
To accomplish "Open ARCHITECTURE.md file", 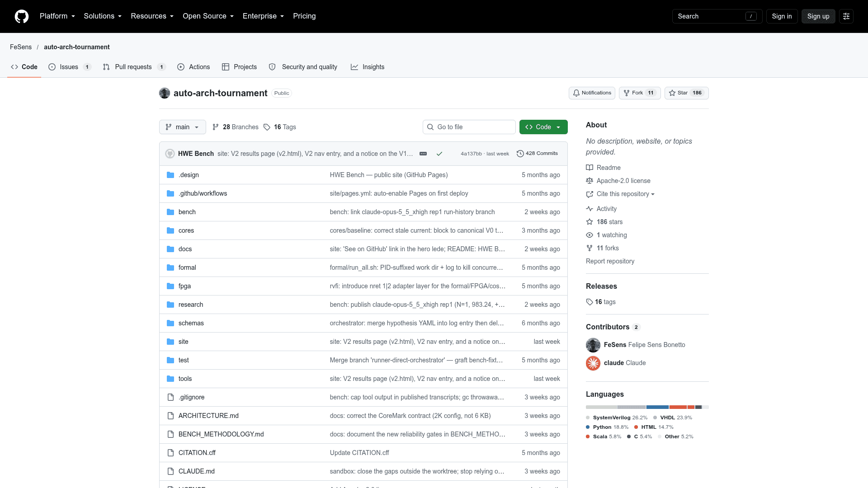I will [x=208, y=416].
